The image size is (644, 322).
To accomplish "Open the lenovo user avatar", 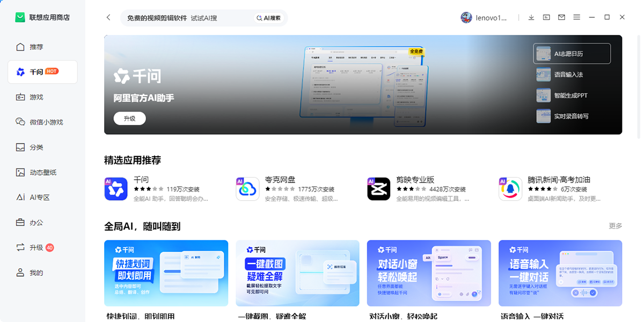I will point(466,18).
